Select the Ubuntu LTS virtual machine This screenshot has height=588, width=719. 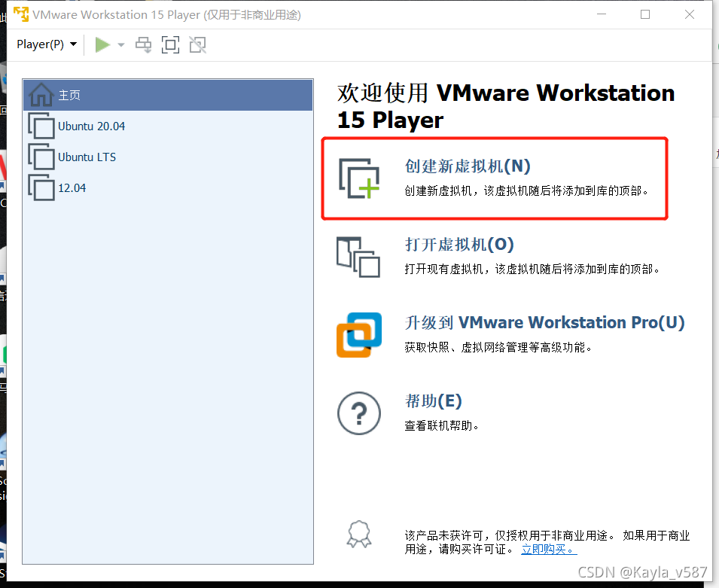click(x=168, y=157)
